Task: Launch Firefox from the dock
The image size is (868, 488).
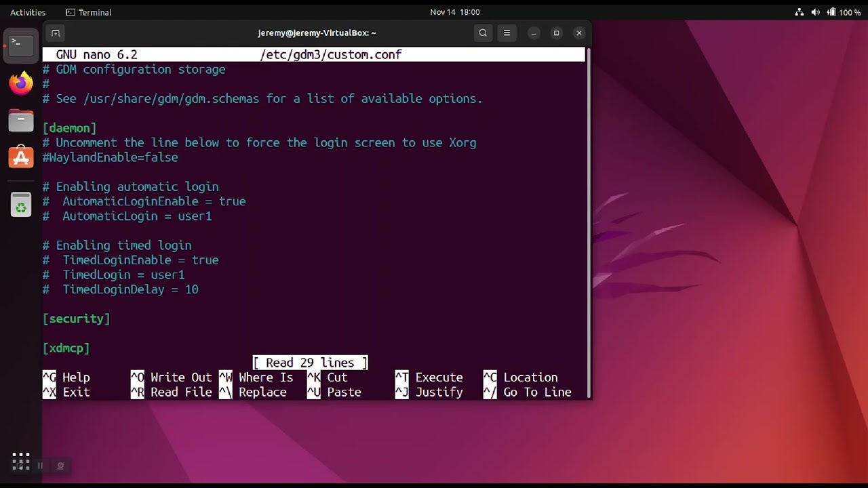Action: click(x=21, y=83)
